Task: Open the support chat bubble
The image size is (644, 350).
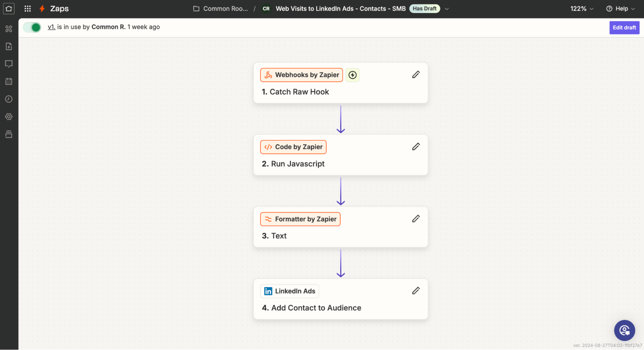Action: click(x=624, y=330)
